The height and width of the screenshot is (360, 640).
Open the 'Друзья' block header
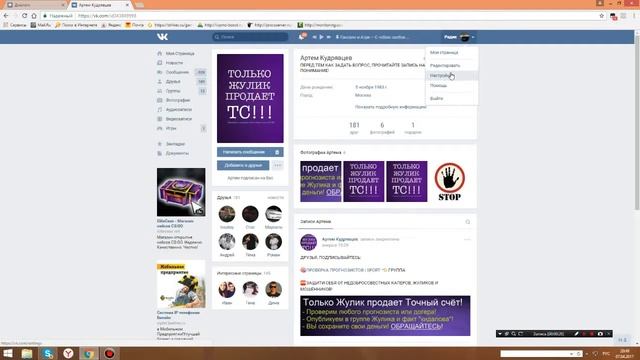pos(224,198)
